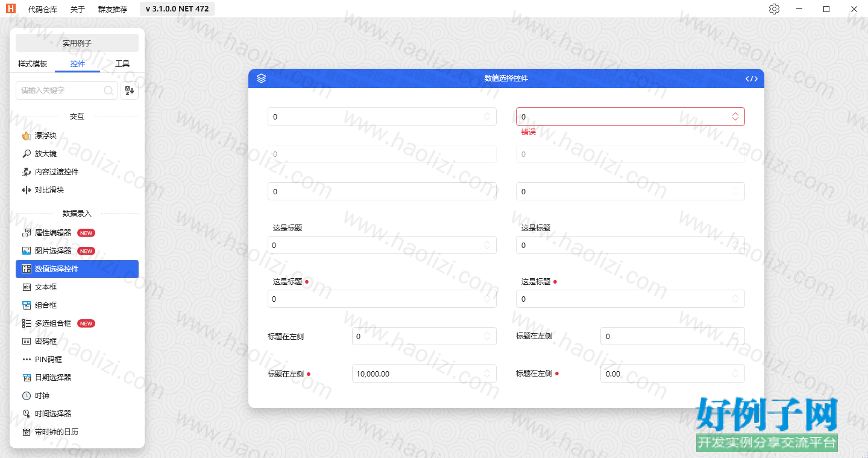
Task: Click the layers icon in the panel header
Action: [x=261, y=78]
